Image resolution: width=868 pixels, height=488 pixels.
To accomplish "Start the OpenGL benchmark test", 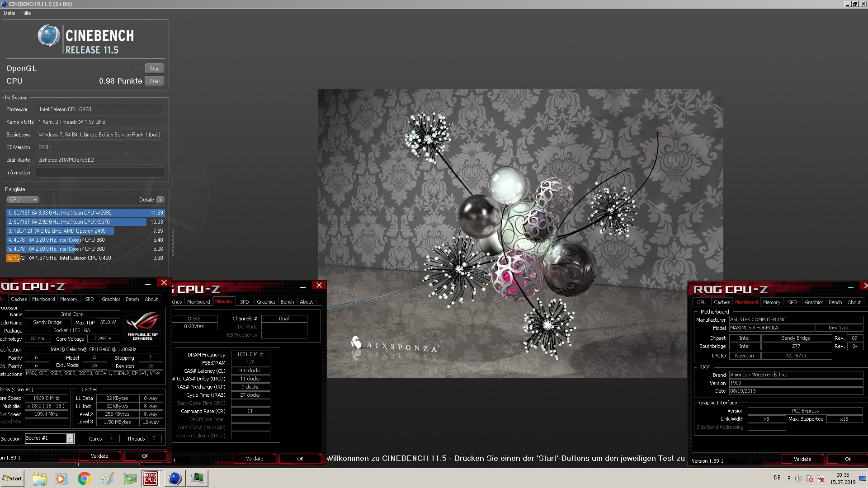I will tap(155, 69).
